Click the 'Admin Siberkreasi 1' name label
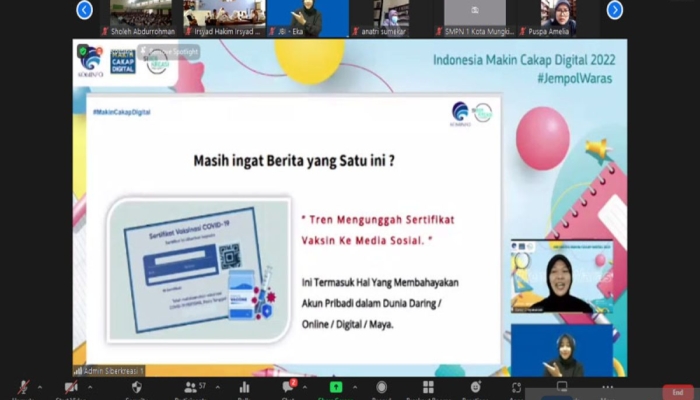700x400 pixels. 114,371
